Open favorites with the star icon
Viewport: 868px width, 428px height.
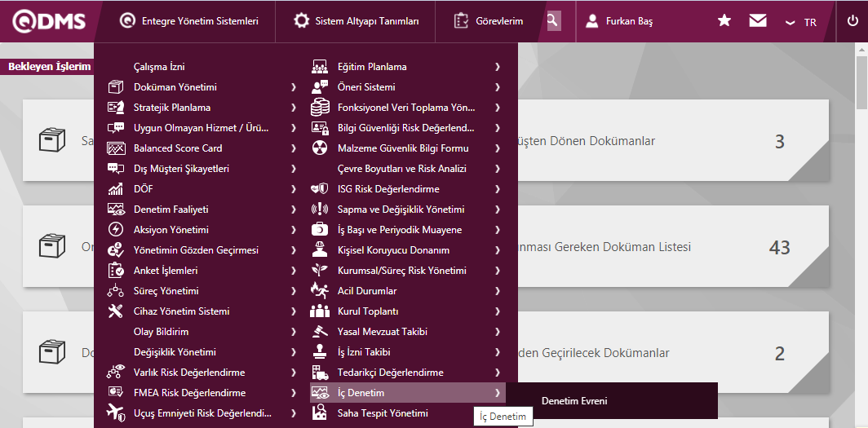(724, 21)
